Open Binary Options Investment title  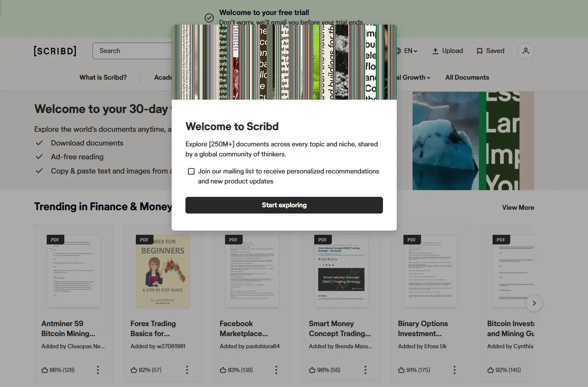coord(423,329)
